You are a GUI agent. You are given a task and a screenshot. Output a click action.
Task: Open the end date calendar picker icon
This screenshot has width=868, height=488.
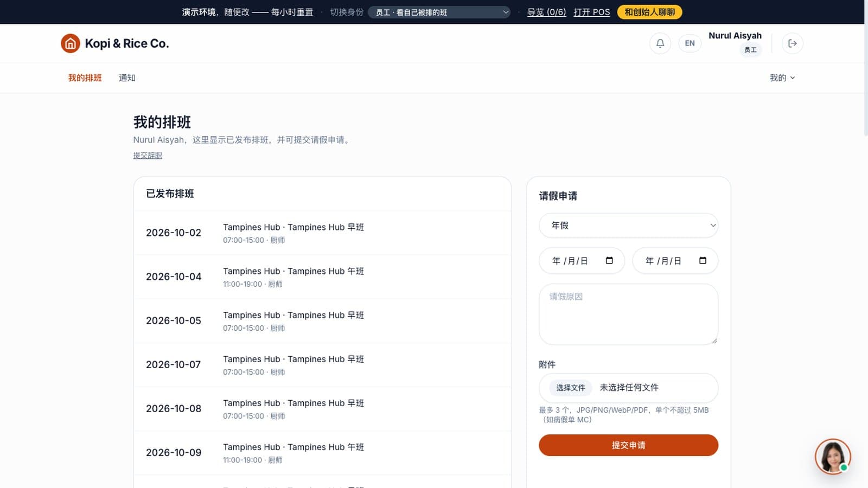[703, 261]
